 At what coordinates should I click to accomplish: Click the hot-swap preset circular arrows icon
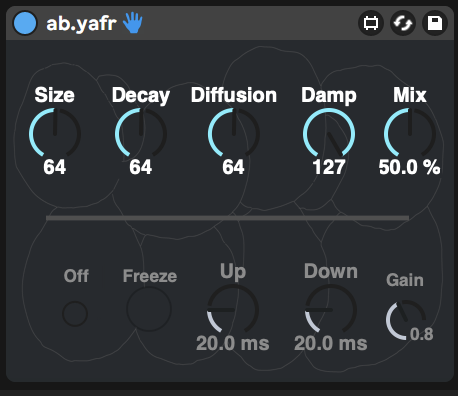[x=403, y=23]
